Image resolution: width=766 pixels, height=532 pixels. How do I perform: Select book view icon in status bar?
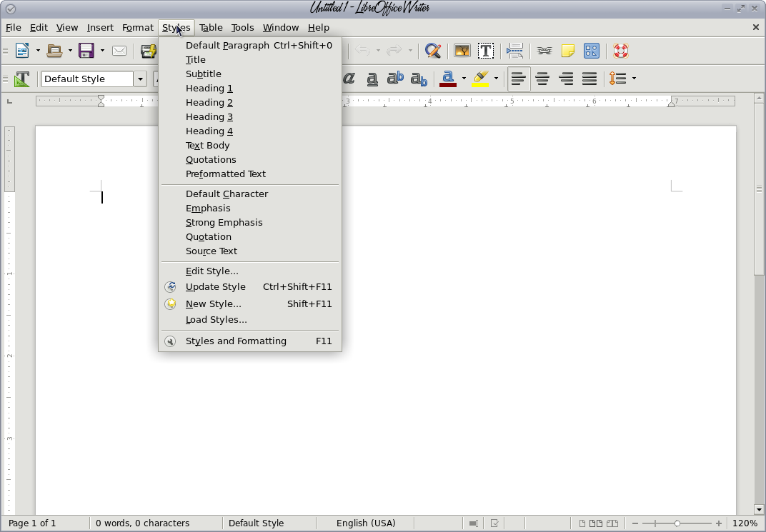pos(612,523)
